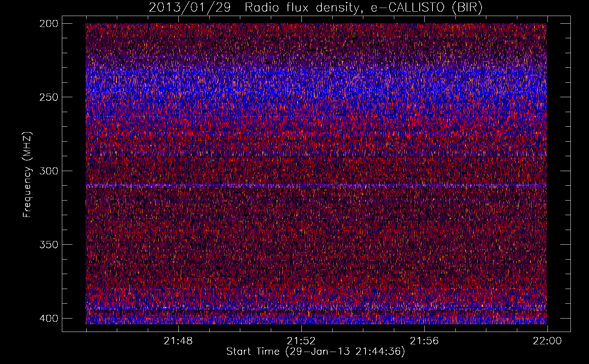Click the 21:48 time tick label

click(178, 341)
